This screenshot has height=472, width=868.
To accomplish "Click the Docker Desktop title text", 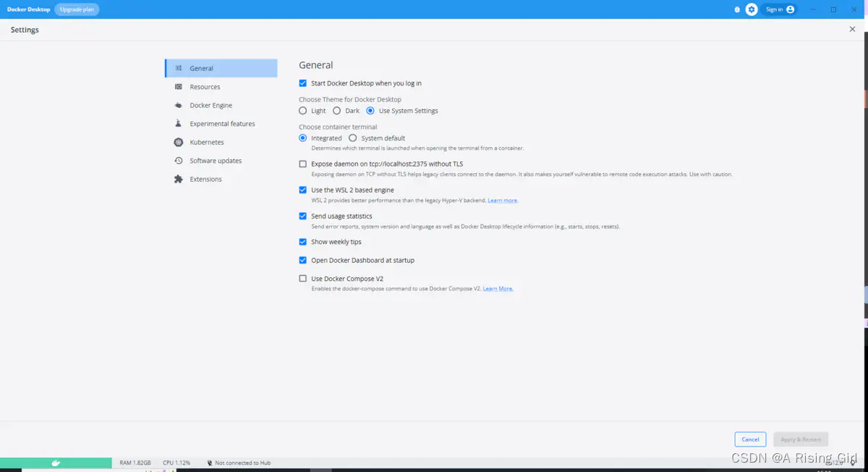I will tap(28, 9).
